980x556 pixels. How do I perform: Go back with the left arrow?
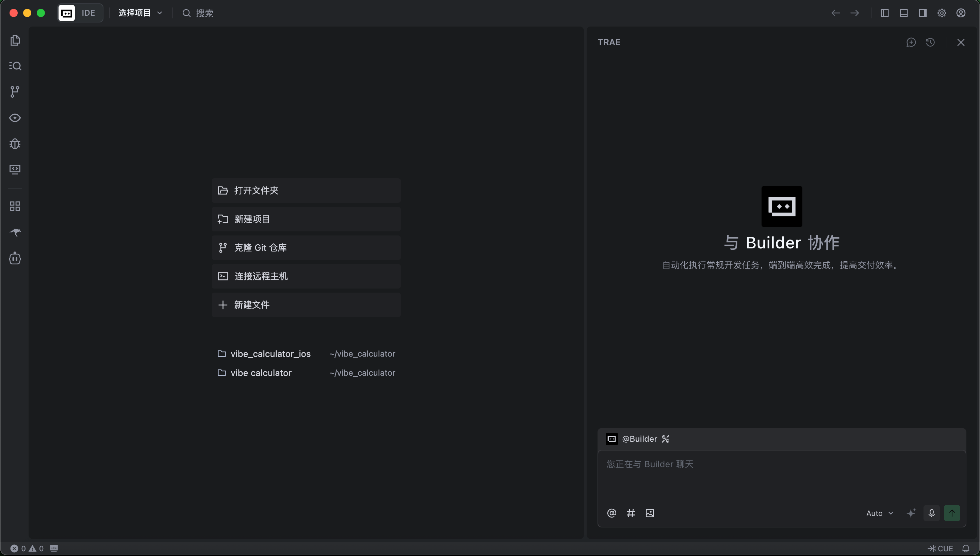pos(836,13)
